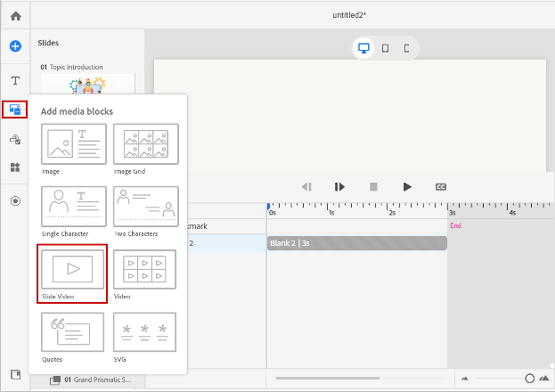This screenshot has width=555, height=392.
Task: Toggle closed captions CC button
Action: [440, 187]
